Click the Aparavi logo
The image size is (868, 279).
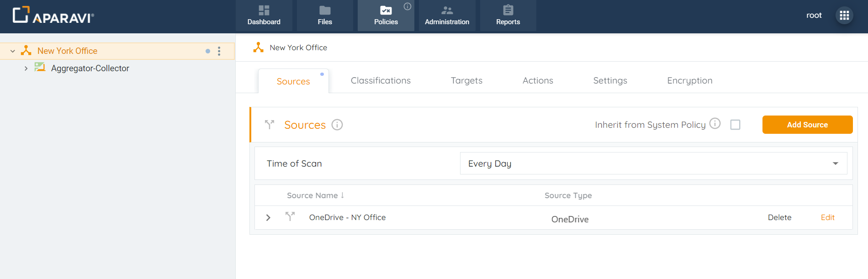tap(53, 16)
